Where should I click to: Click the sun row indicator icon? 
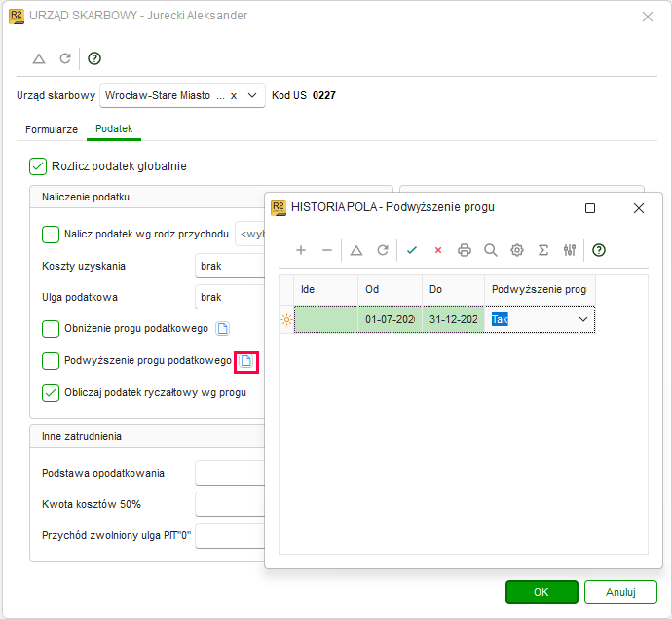[286, 319]
